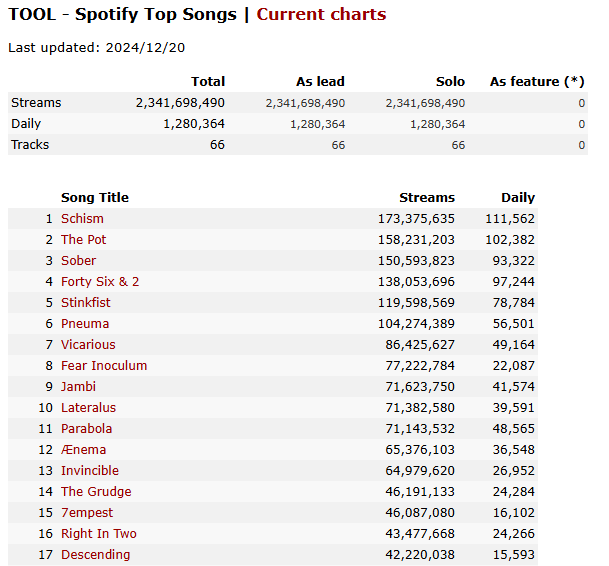
Task: Open the Descending song link
Action: tap(95, 554)
